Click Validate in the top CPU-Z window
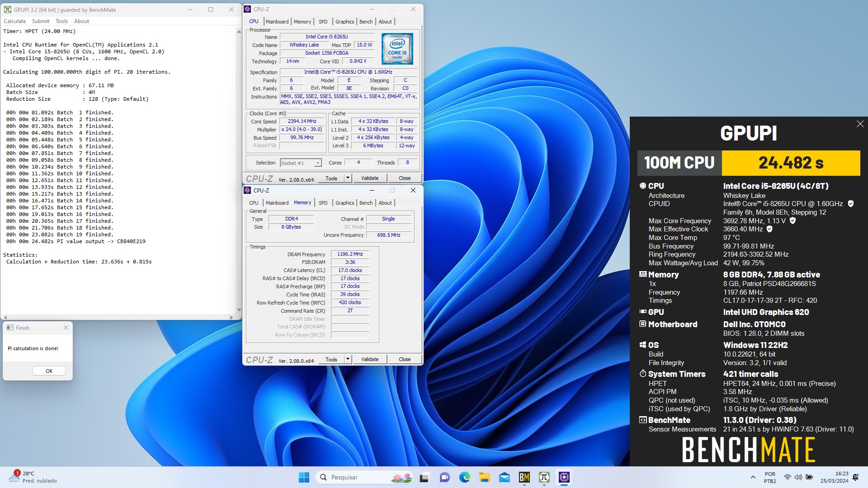This screenshot has width=868, height=488. pyautogui.click(x=370, y=178)
